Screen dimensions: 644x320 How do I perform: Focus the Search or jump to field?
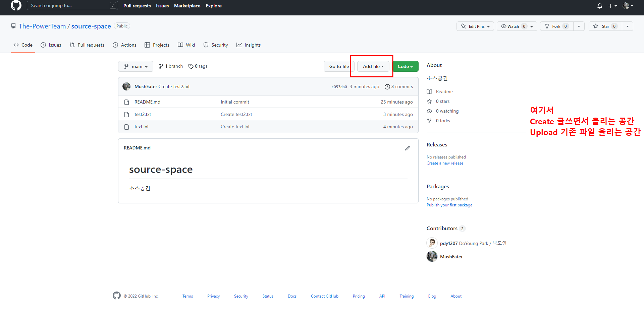pyautogui.click(x=72, y=5)
